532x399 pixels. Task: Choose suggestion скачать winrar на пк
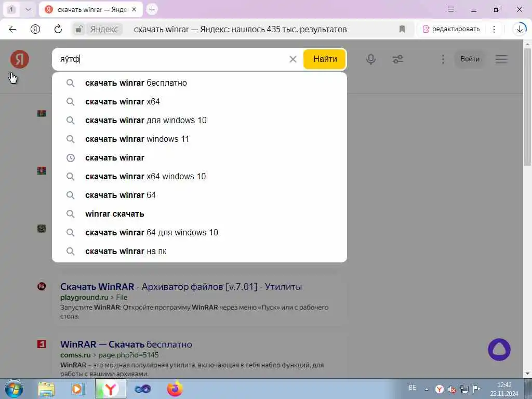tap(199, 251)
